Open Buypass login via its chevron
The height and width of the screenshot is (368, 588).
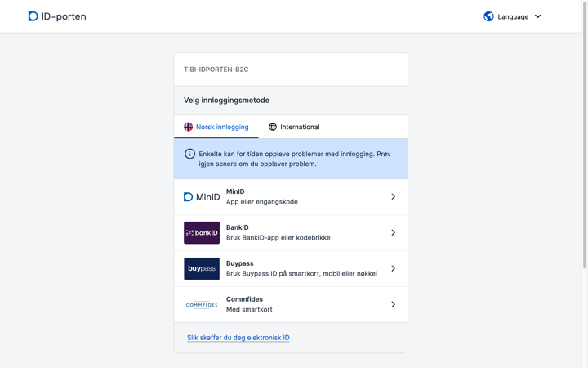[393, 268]
